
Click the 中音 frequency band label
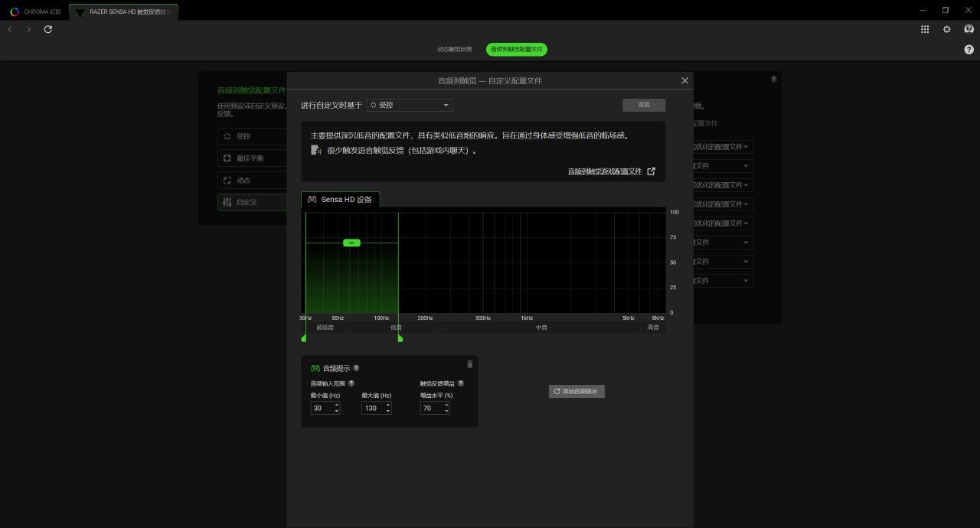coord(541,327)
